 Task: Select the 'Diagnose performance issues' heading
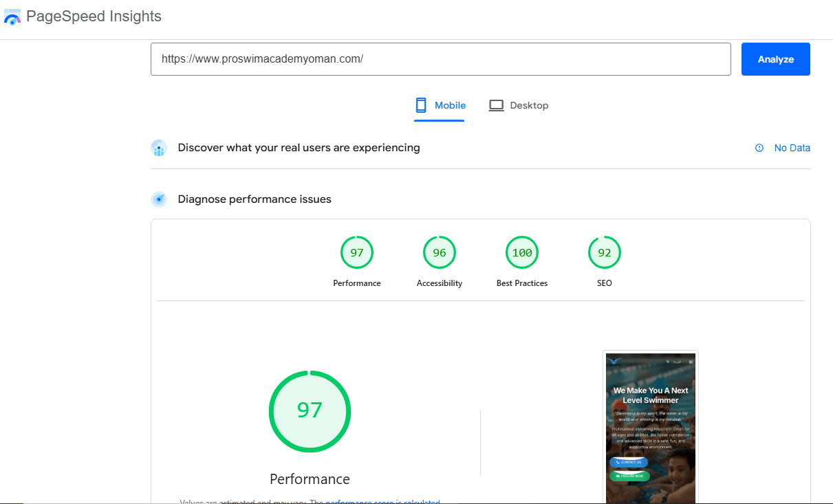click(x=255, y=199)
